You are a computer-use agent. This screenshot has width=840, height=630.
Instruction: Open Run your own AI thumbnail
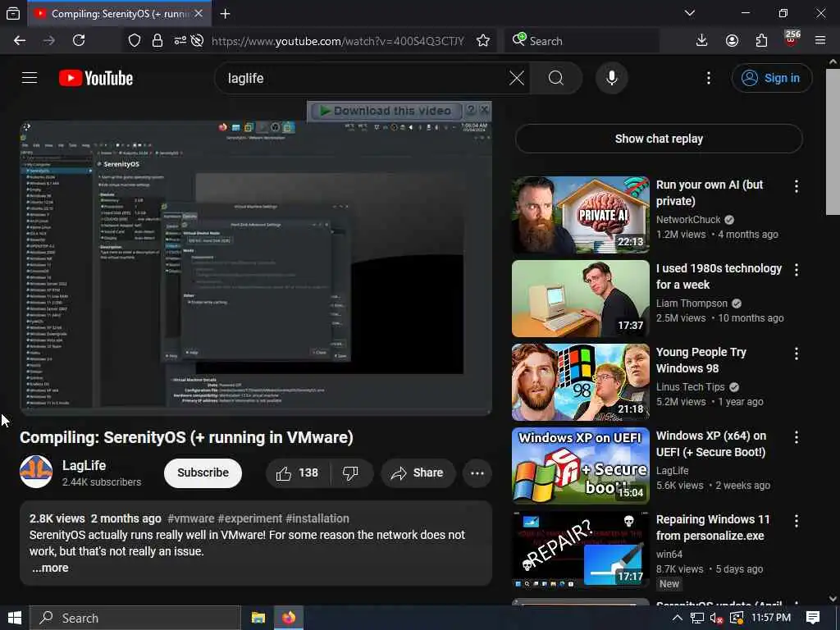tap(580, 215)
